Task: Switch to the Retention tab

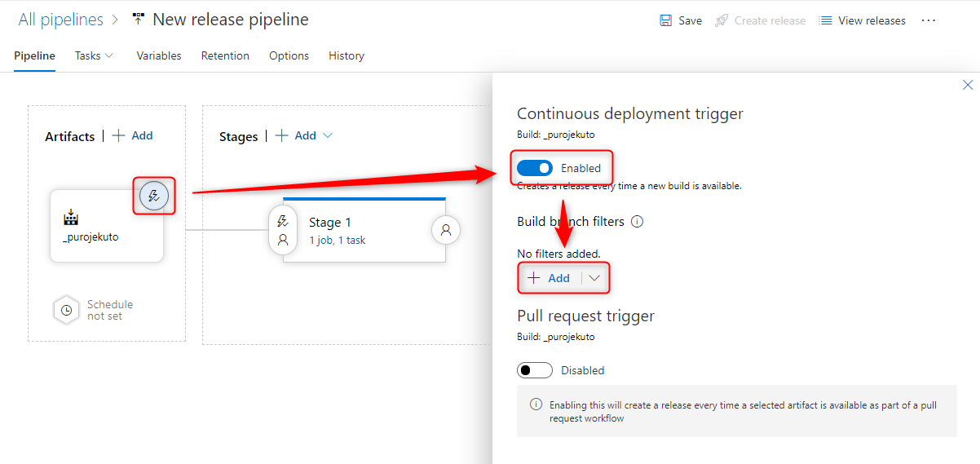Action: tap(225, 55)
